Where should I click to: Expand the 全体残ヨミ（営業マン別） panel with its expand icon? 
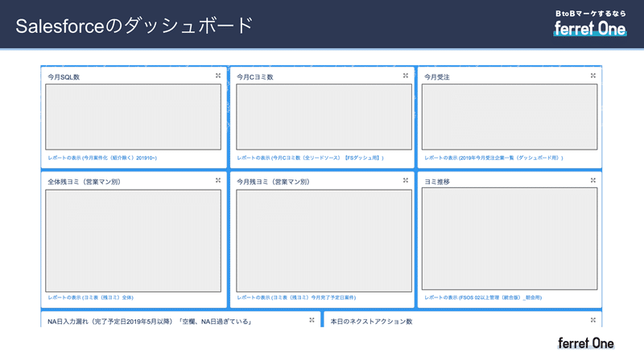tap(218, 180)
